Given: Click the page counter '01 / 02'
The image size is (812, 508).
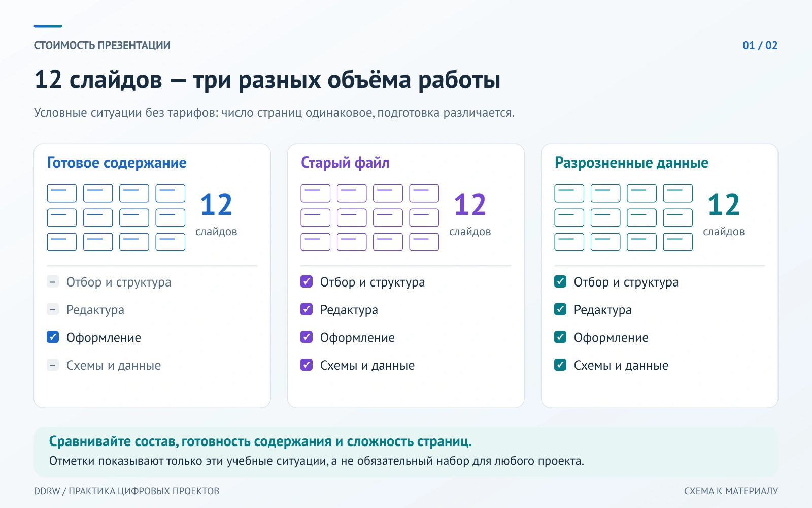Looking at the screenshot, I should 760,45.
